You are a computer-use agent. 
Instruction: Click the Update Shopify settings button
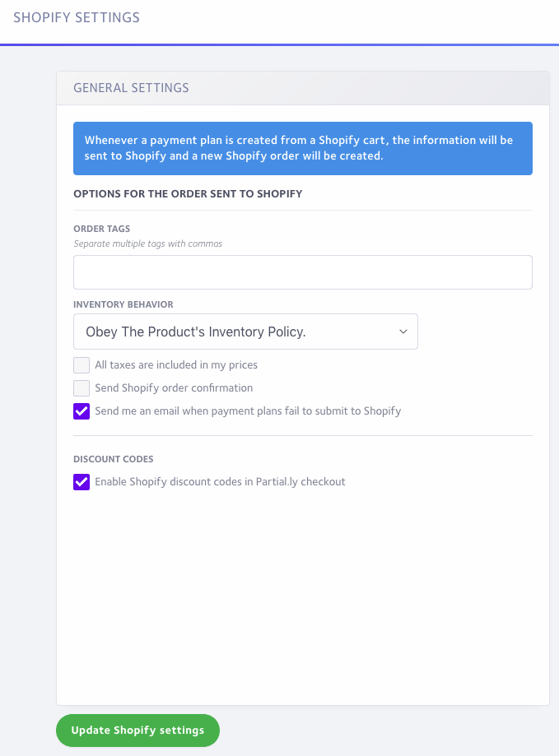[138, 730]
